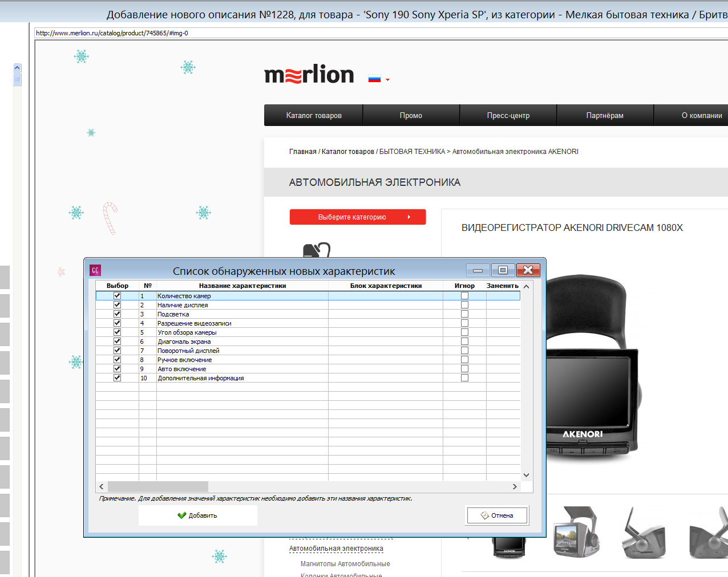Click horizontal scrollbar right arrow
Viewport: 728px width, 577px height.
[515, 486]
